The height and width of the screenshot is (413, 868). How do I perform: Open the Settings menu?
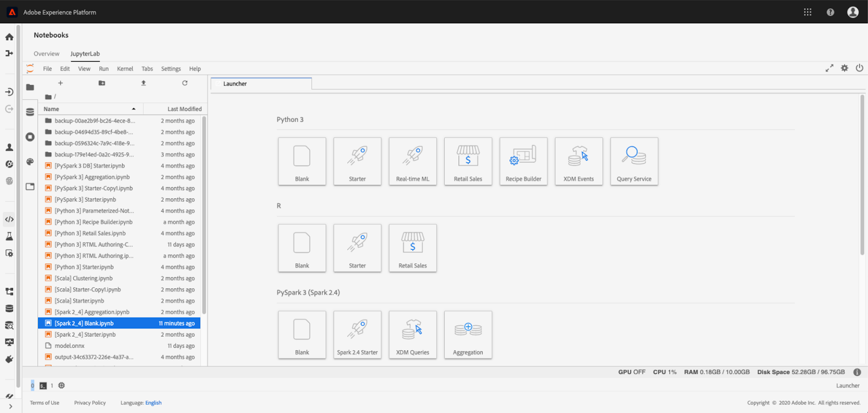coord(171,69)
